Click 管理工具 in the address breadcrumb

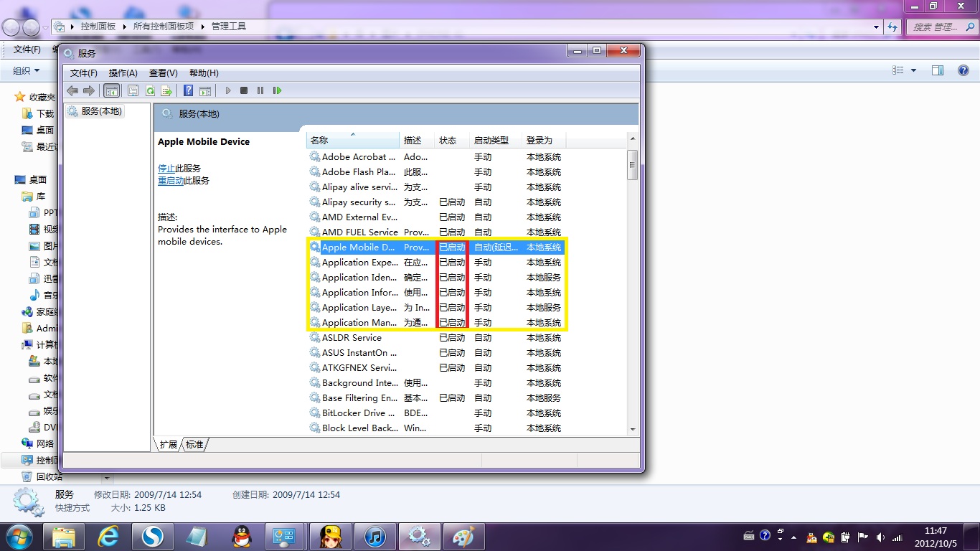[x=228, y=27]
